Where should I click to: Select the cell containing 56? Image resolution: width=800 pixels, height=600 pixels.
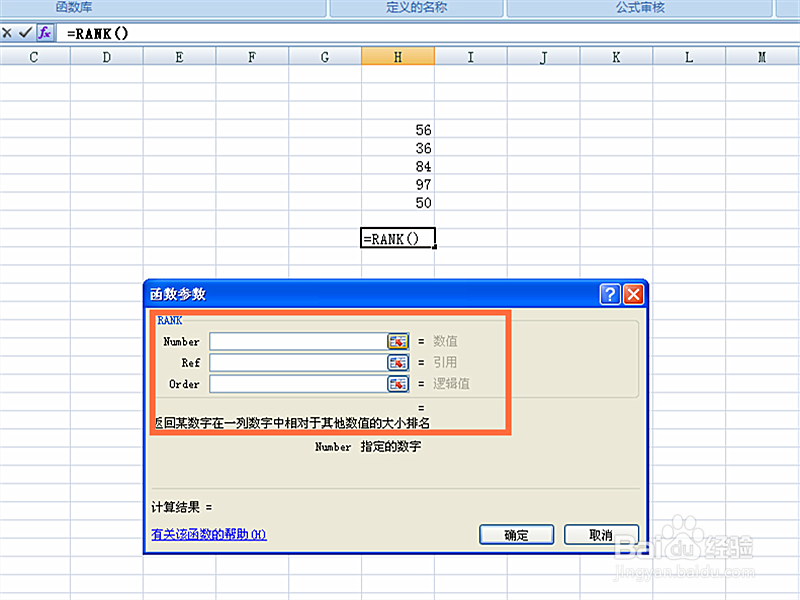(398, 130)
